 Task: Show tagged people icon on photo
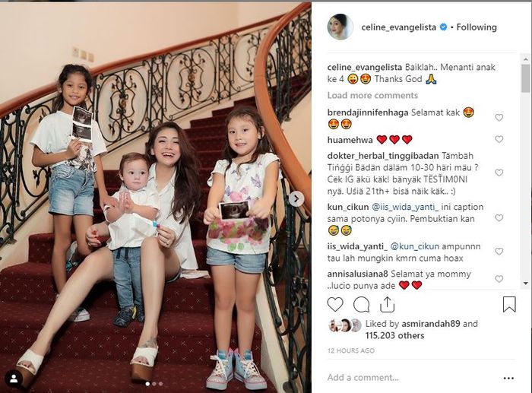coord(14,379)
